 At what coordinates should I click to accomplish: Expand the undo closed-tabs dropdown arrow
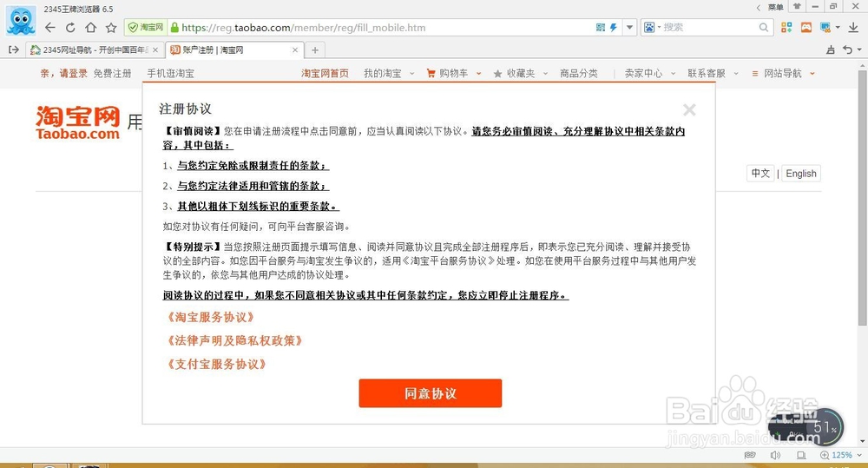tap(859, 49)
